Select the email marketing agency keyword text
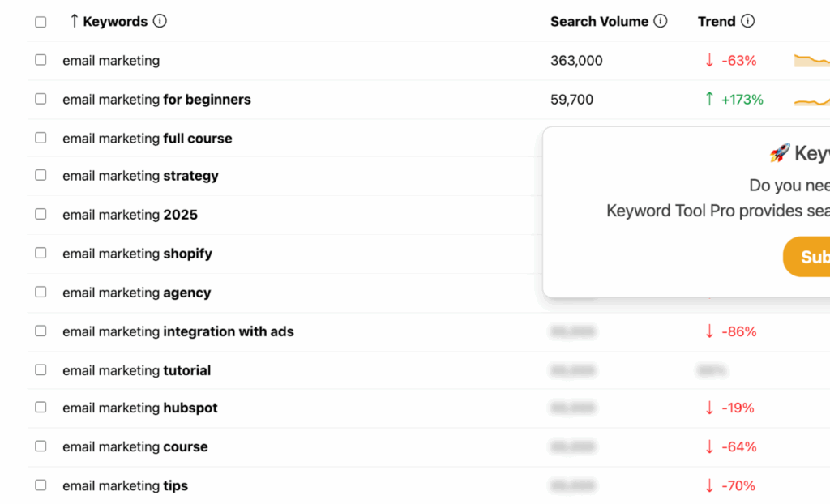Viewport: 830px width, 504px height. 135,293
